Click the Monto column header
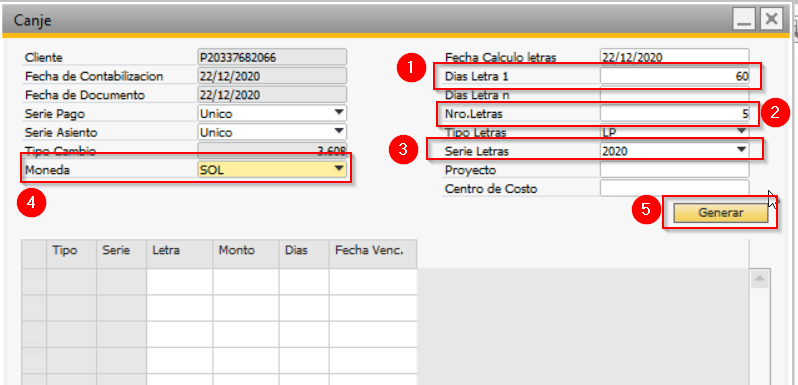 click(x=246, y=254)
